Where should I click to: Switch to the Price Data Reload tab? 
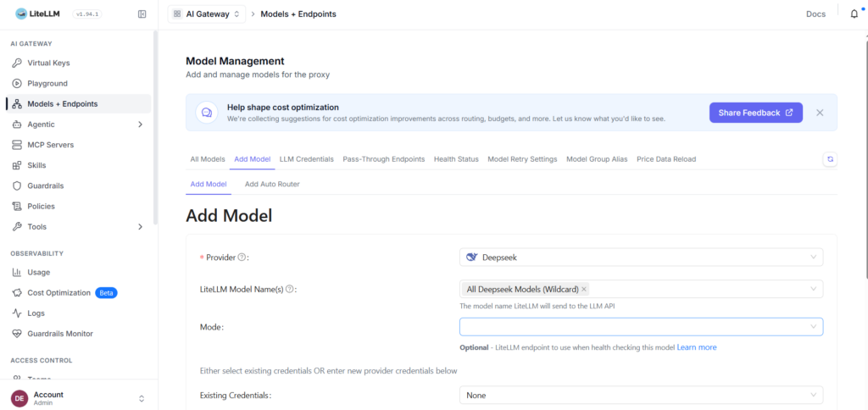click(x=666, y=158)
